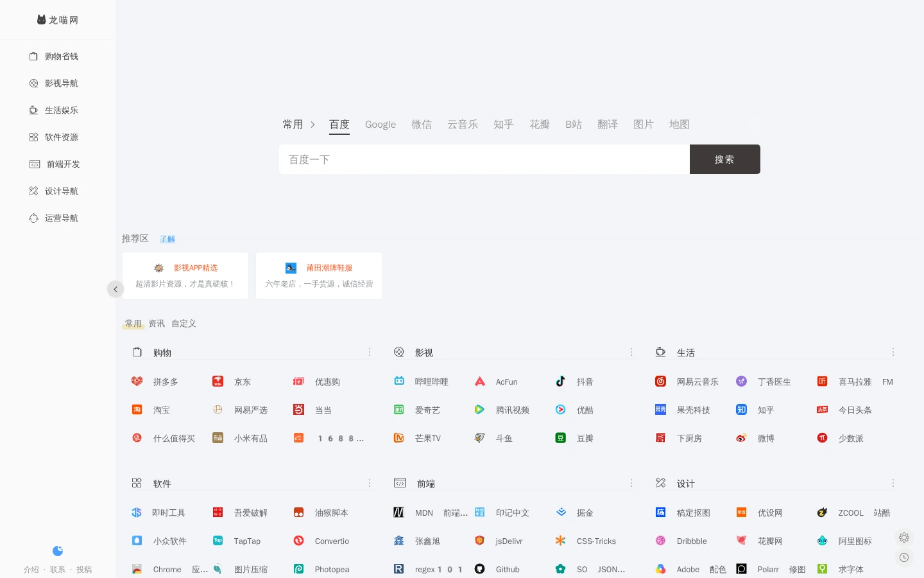The image size is (924, 578).
Task: Open the history clock icon
Action: [x=904, y=557]
